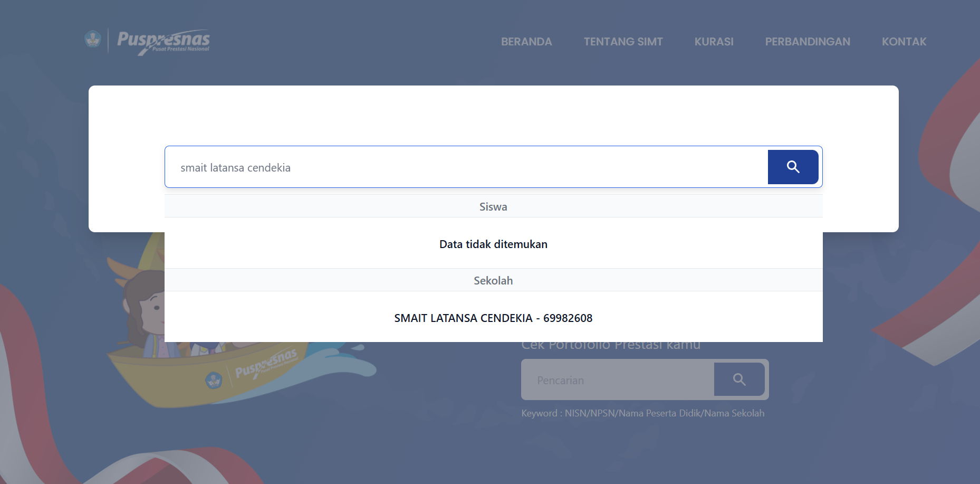Viewport: 980px width, 484px height.
Task: Click the dimmed search icon beside Pencarian
Action: (x=739, y=379)
